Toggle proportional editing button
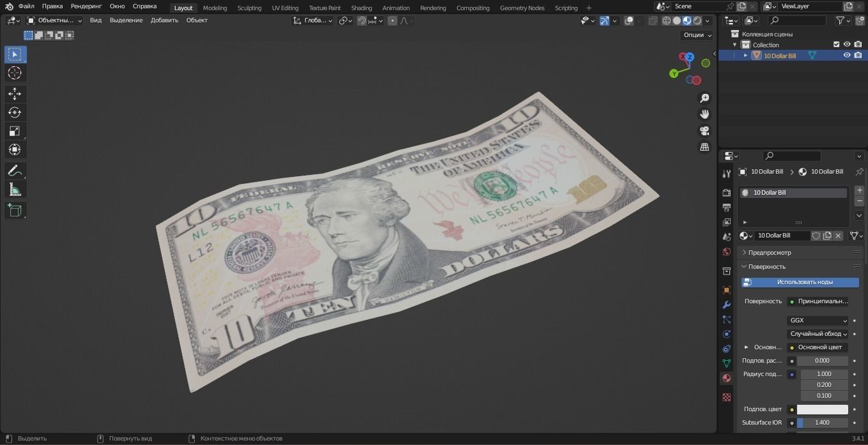 (392, 20)
